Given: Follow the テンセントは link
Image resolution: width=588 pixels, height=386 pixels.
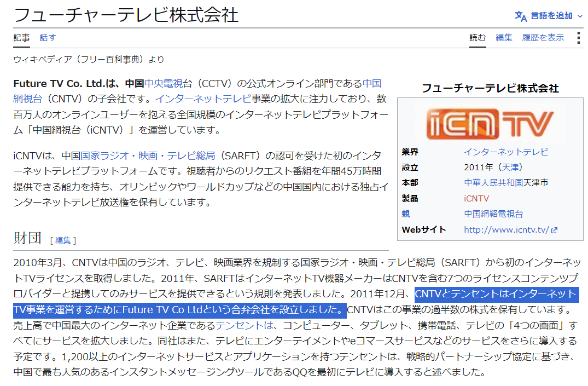Looking at the screenshot, I should click(x=244, y=325).
